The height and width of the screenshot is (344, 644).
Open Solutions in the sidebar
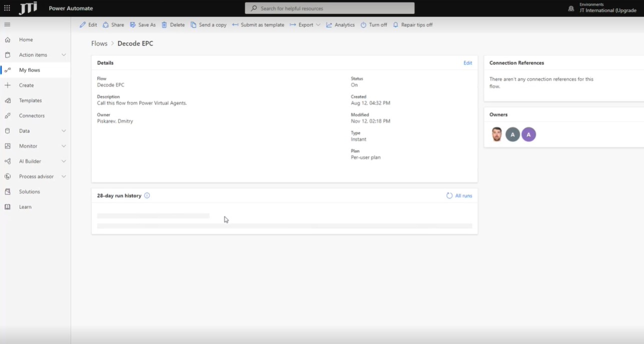tap(30, 191)
